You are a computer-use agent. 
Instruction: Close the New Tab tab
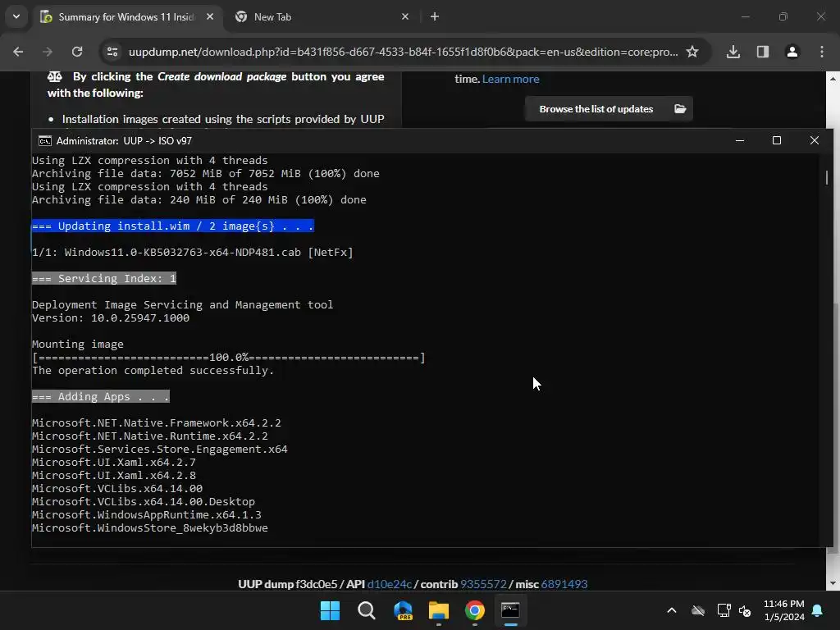[405, 16]
